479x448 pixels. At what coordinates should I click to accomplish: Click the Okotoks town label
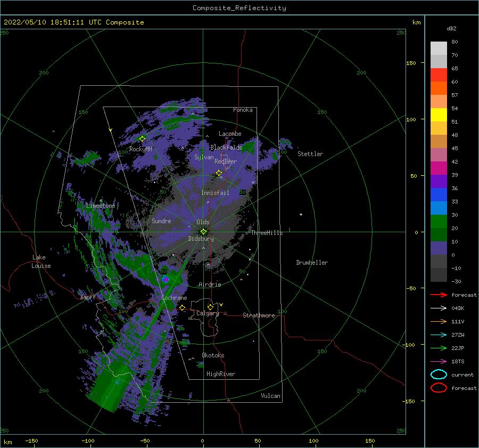tap(213, 355)
